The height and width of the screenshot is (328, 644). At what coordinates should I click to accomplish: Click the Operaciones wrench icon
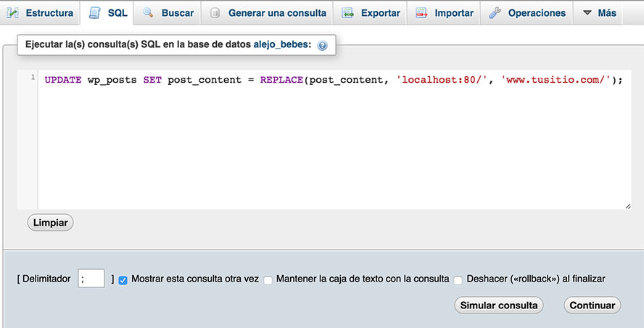point(495,13)
